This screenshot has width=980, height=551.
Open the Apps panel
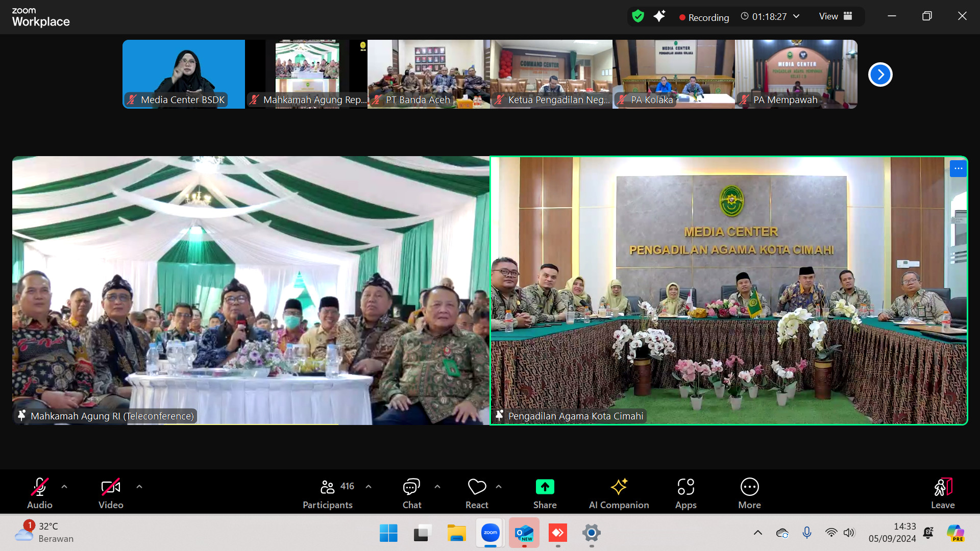(x=685, y=487)
